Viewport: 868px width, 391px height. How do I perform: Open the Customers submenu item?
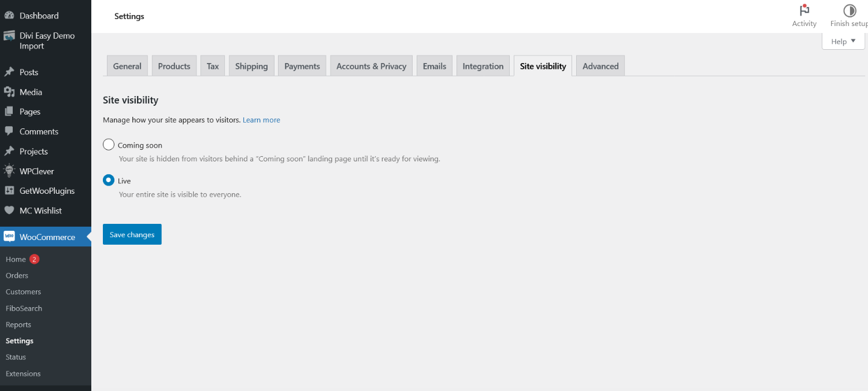tap(23, 292)
